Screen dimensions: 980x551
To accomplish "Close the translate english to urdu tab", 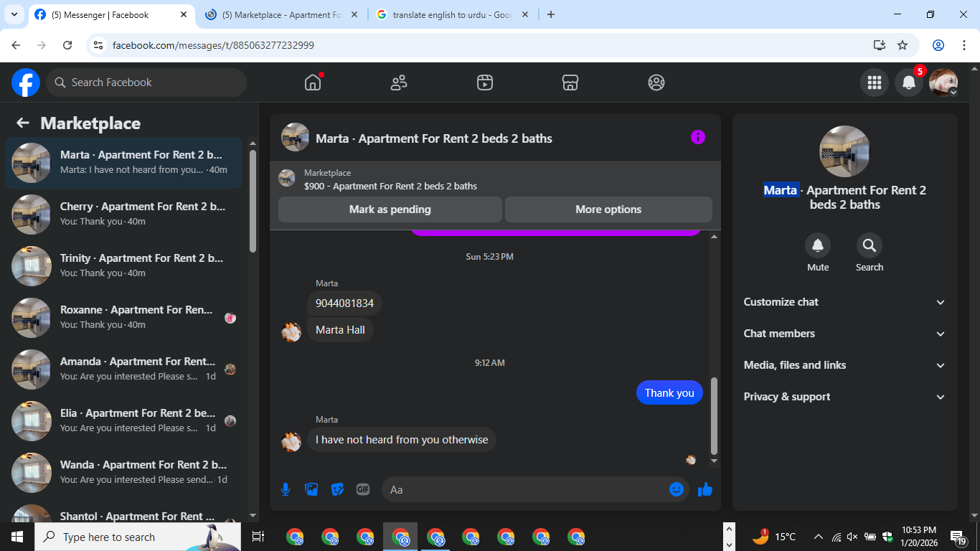I will (x=524, y=14).
